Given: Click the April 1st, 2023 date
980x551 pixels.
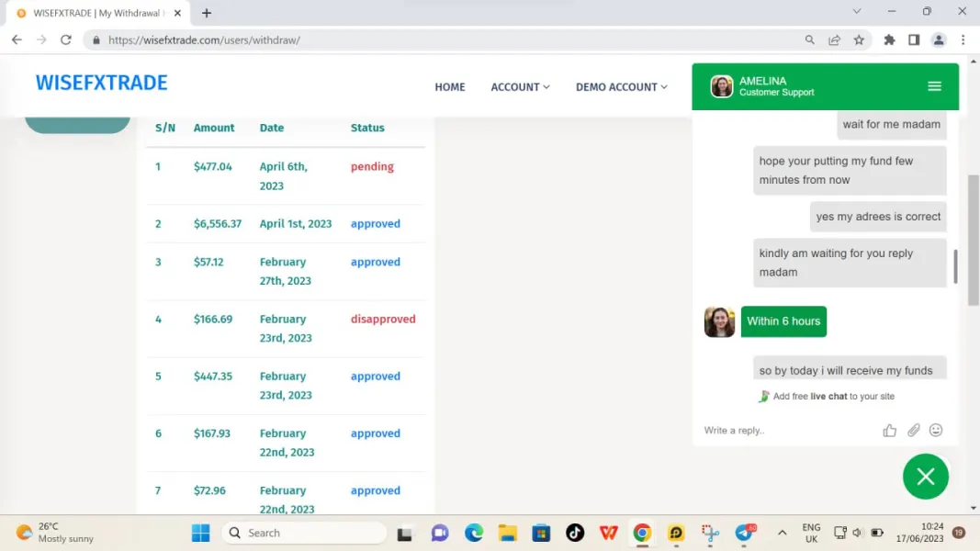Looking at the screenshot, I should point(296,224).
